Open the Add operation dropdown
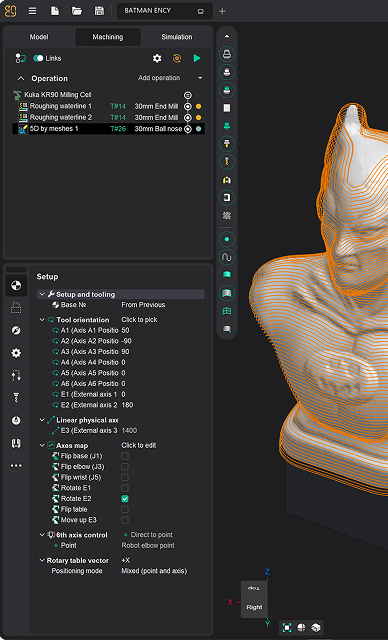388x640 pixels. tap(170, 78)
